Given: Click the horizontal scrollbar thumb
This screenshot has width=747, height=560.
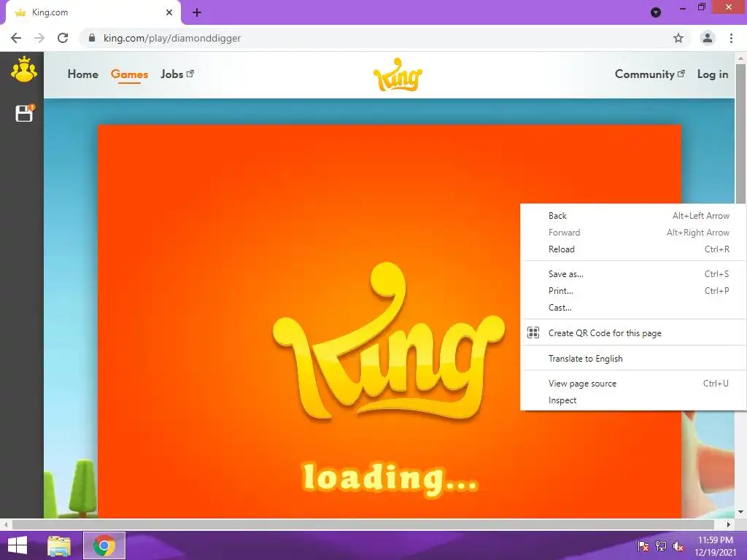Looking at the screenshot, I should (363, 524).
